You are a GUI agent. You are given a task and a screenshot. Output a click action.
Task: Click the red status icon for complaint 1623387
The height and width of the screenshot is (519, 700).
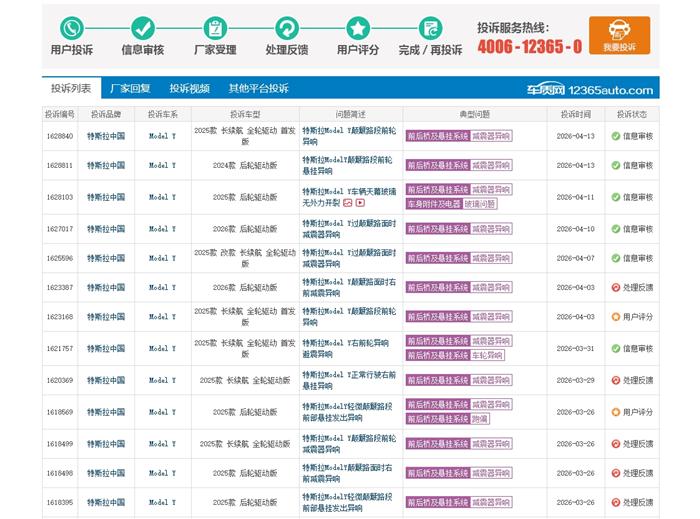[x=616, y=288]
